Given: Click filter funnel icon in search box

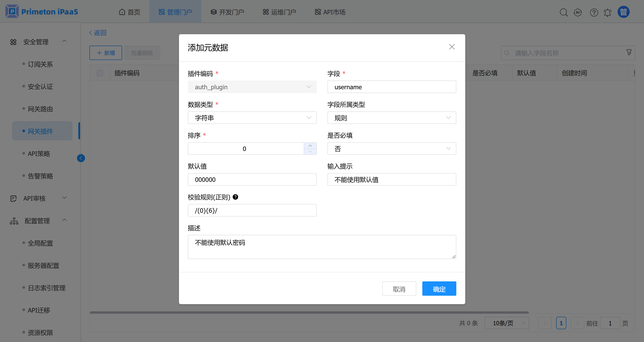Looking at the screenshot, I should click(x=629, y=53).
